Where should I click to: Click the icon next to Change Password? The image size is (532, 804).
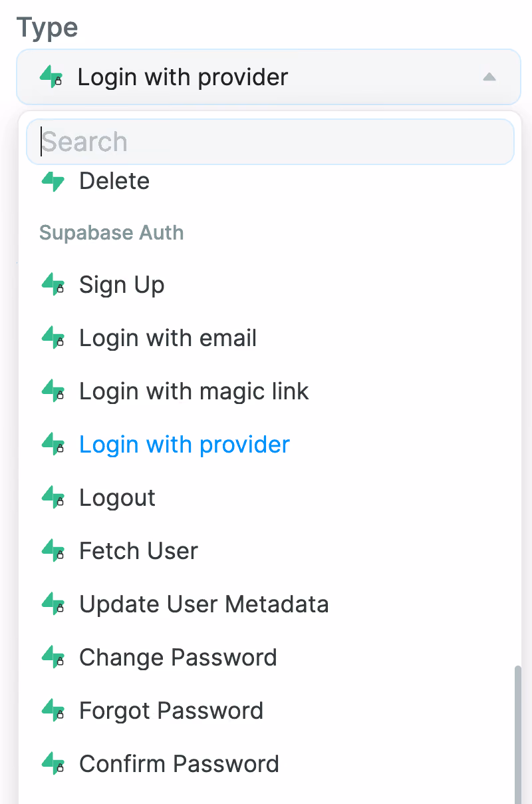pos(53,657)
